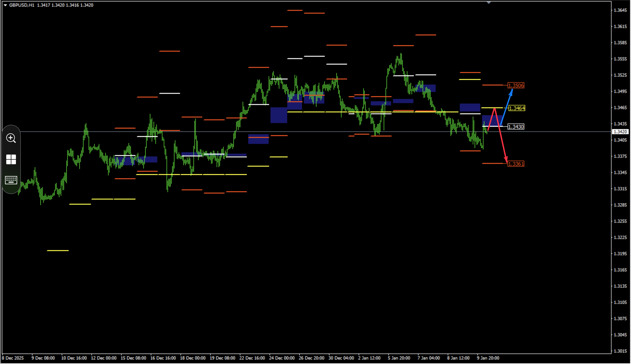Screen dimensions: 631x364
Task: Open the four-square tile layout icon
Action: coord(11,159)
